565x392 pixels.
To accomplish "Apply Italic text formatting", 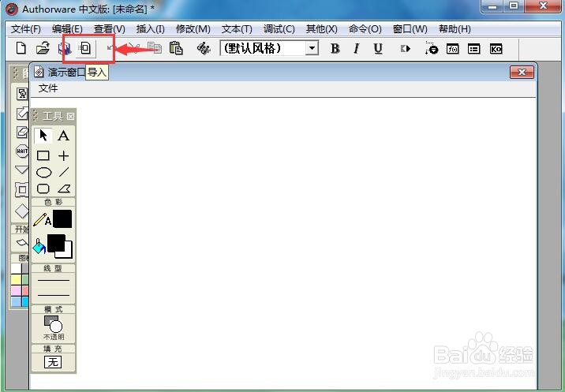I will click(x=357, y=48).
